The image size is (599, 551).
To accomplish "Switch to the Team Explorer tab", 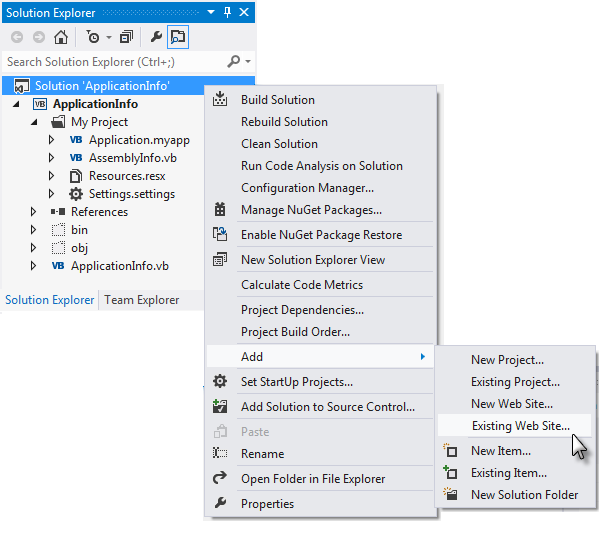I will pyautogui.click(x=141, y=300).
